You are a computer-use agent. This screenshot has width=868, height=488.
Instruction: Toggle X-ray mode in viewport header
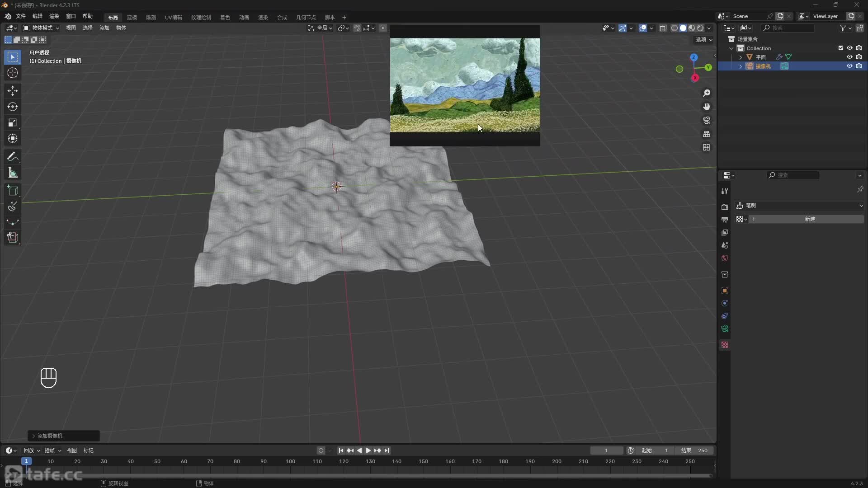point(663,28)
